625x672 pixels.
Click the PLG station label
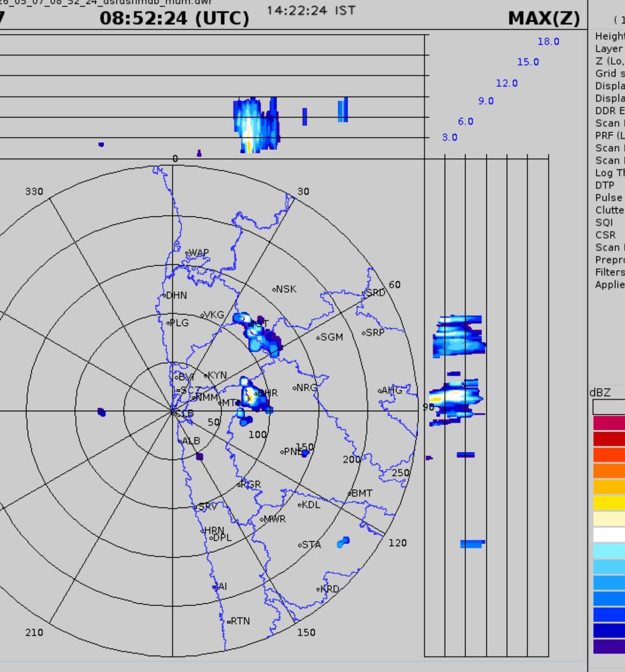click(x=179, y=323)
